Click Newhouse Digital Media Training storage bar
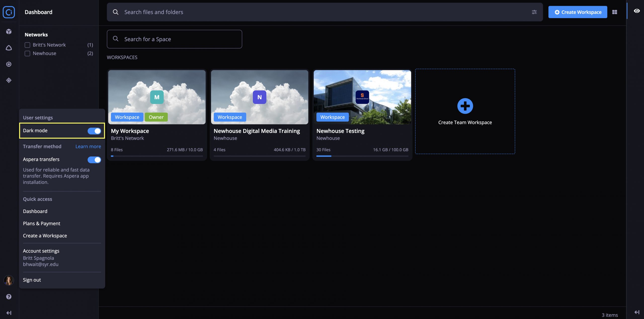Screen dimensions: 644x319 tap(259, 156)
